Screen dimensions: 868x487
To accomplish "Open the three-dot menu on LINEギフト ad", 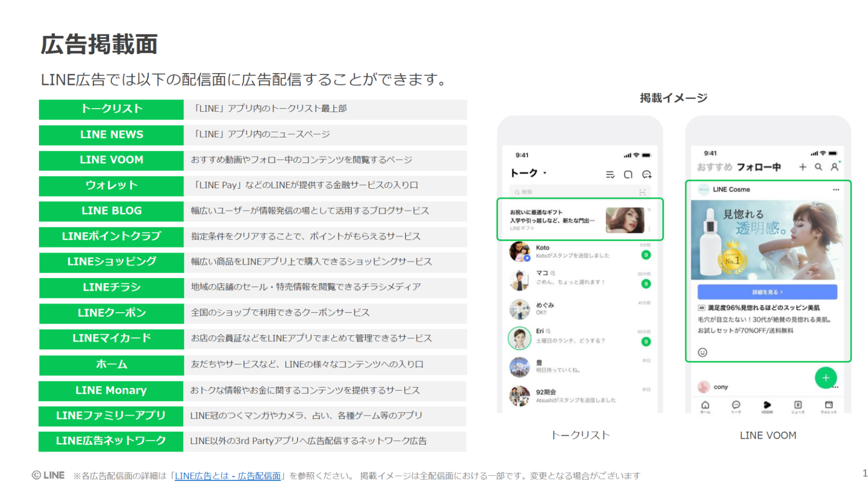I will pos(649,229).
